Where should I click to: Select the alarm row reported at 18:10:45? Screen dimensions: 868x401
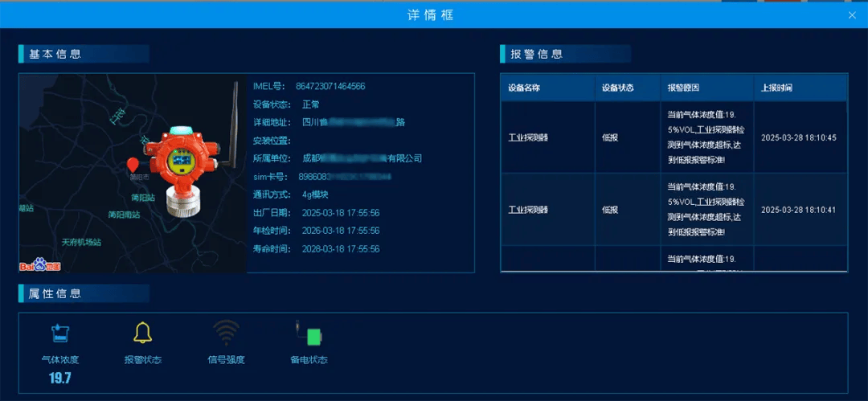tap(674, 137)
